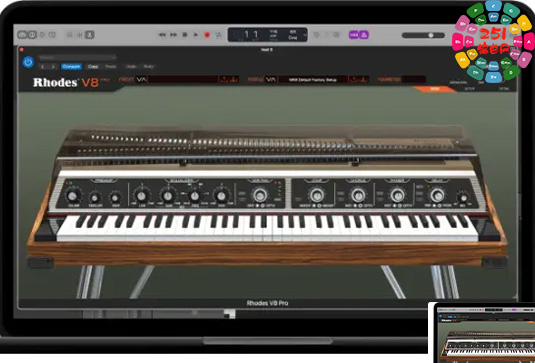This screenshot has height=363, width=535.
Task: Click the Rewind transport button
Action: point(162,35)
